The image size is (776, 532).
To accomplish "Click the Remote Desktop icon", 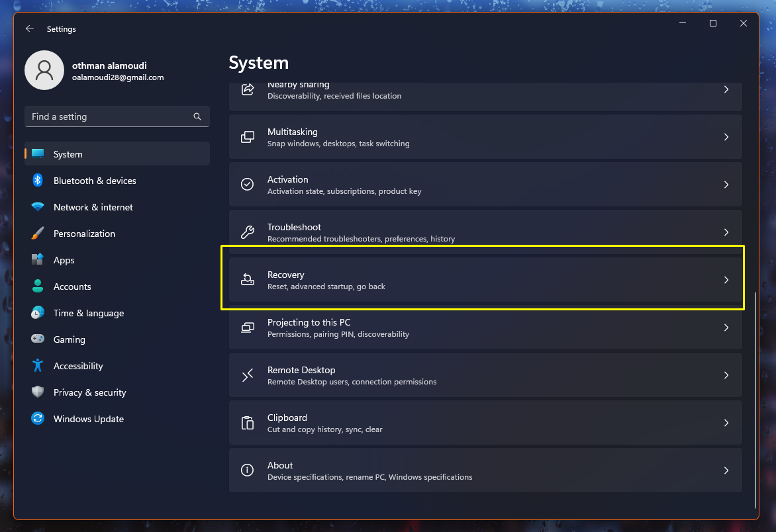I will click(x=248, y=375).
